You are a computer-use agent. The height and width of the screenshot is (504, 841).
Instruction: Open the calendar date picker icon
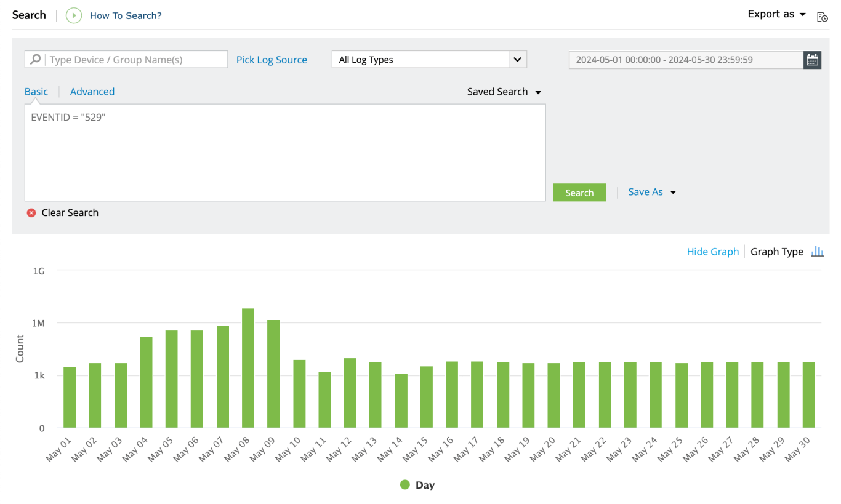812,60
